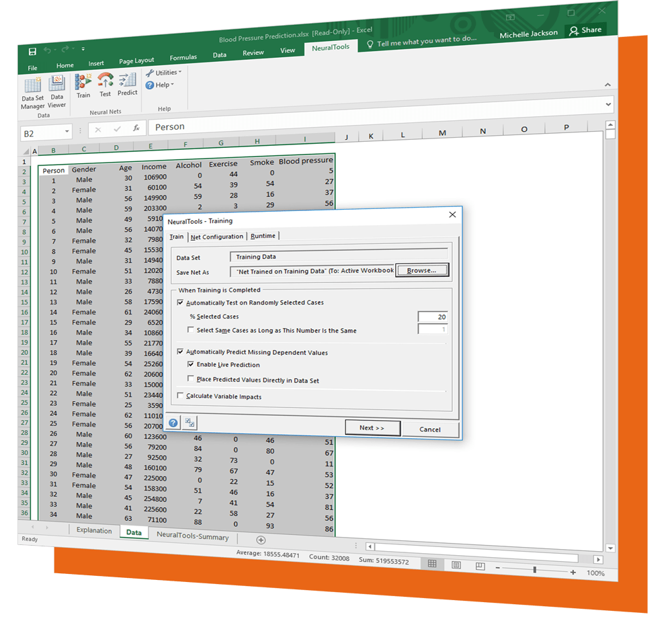Screen dimensions: 672x625
Task: Click the Train neural net icon
Action: click(83, 85)
